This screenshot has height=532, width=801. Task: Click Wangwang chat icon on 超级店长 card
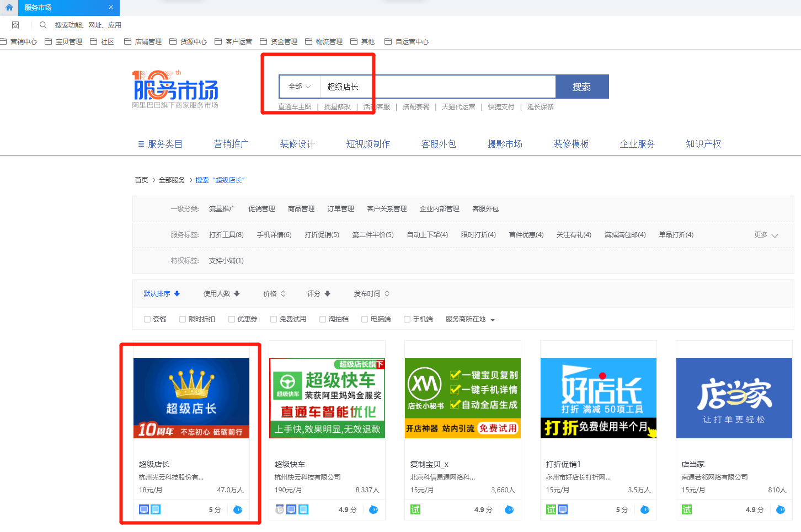click(x=238, y=509)
